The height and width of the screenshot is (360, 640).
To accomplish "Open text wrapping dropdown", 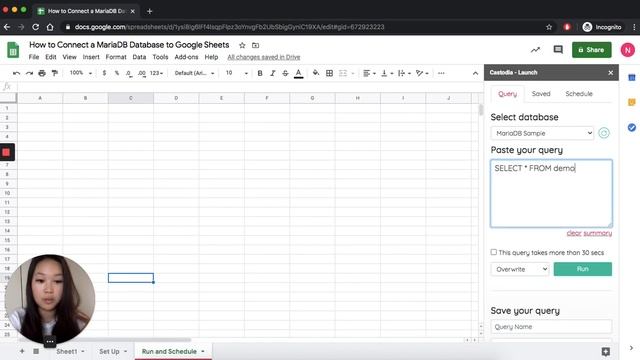I will [404, 73].
